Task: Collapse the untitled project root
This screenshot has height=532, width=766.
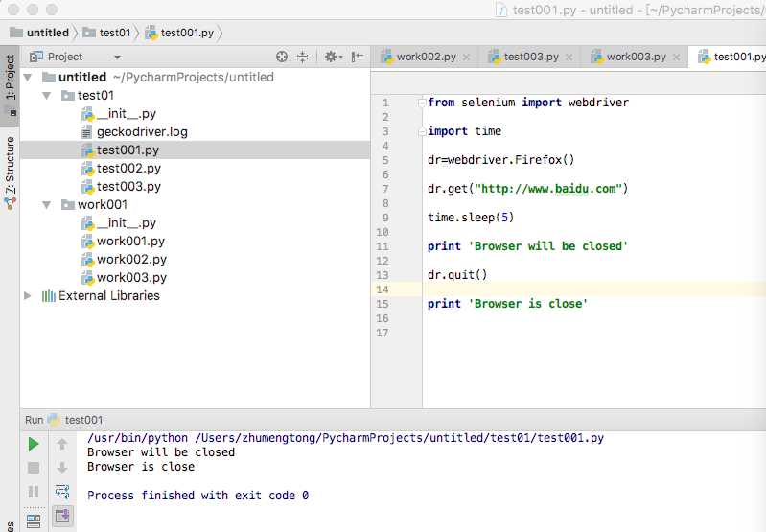Action: pos(28,78)
